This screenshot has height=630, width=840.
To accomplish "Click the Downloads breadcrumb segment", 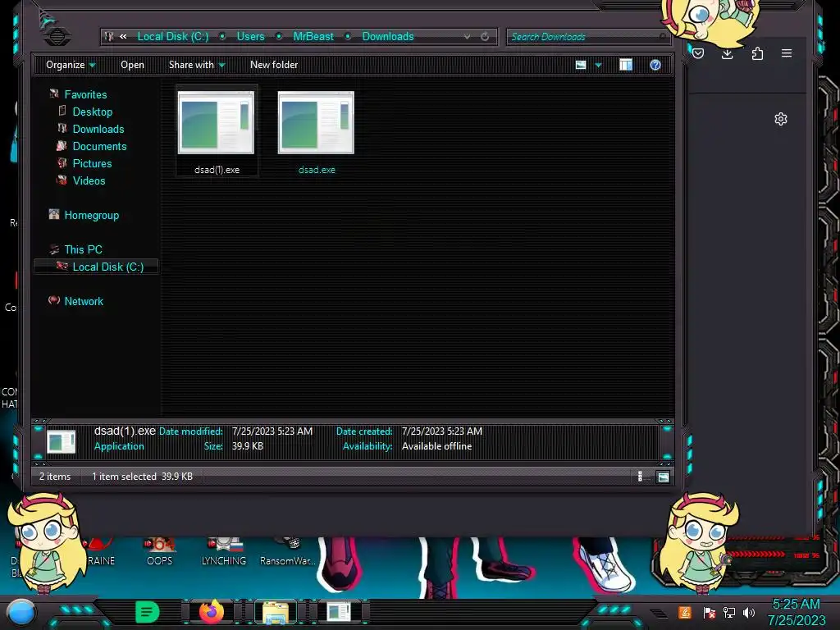I will 388,36.
